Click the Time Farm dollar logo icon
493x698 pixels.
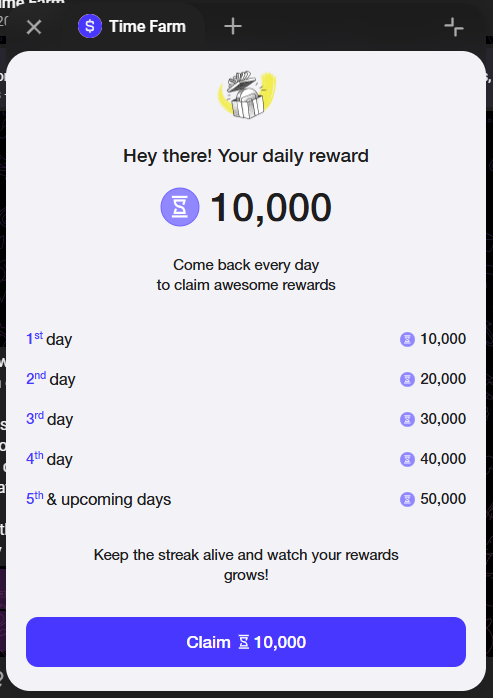(90, 26)
